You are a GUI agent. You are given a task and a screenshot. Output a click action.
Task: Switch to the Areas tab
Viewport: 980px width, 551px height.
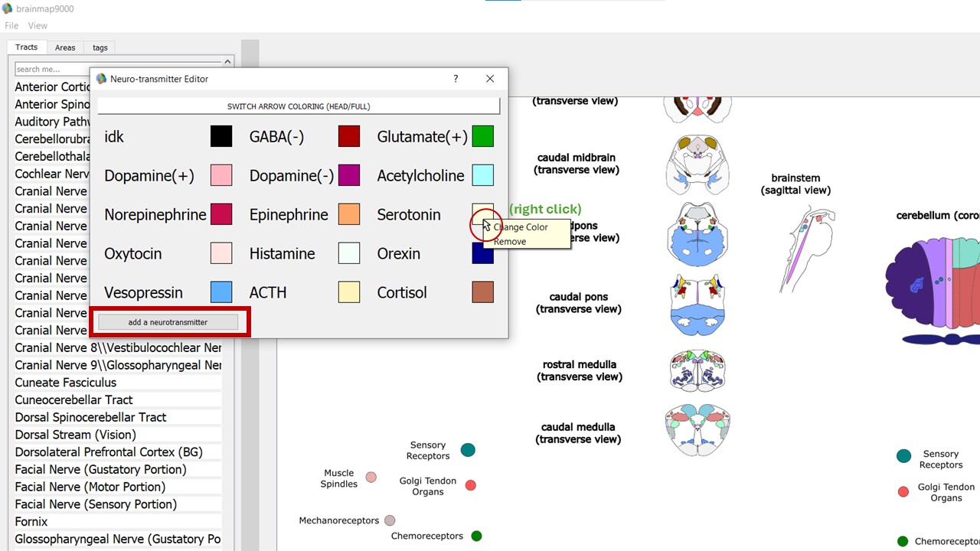point(65,47)
